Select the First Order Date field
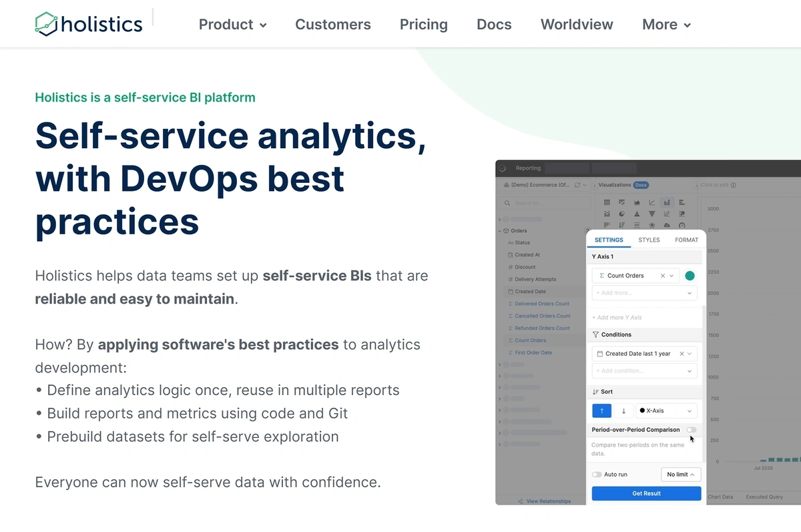 coord(533,352)
